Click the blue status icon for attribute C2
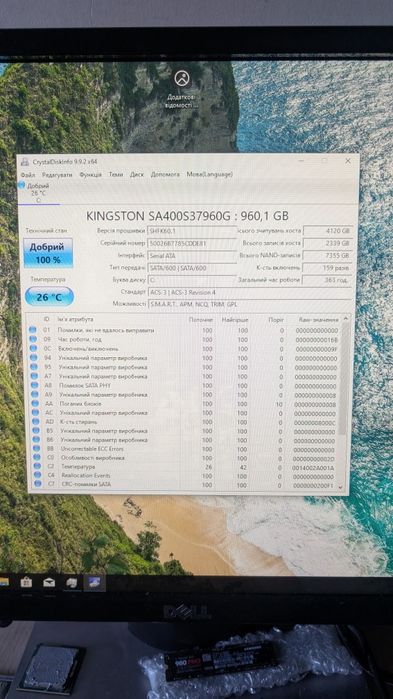This screenshot has width=393, height=699. tap(37, 467)
